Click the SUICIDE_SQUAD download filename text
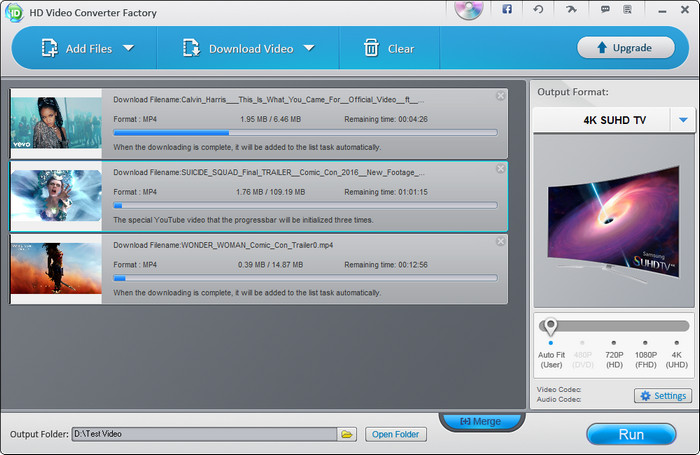 (269, 172)
